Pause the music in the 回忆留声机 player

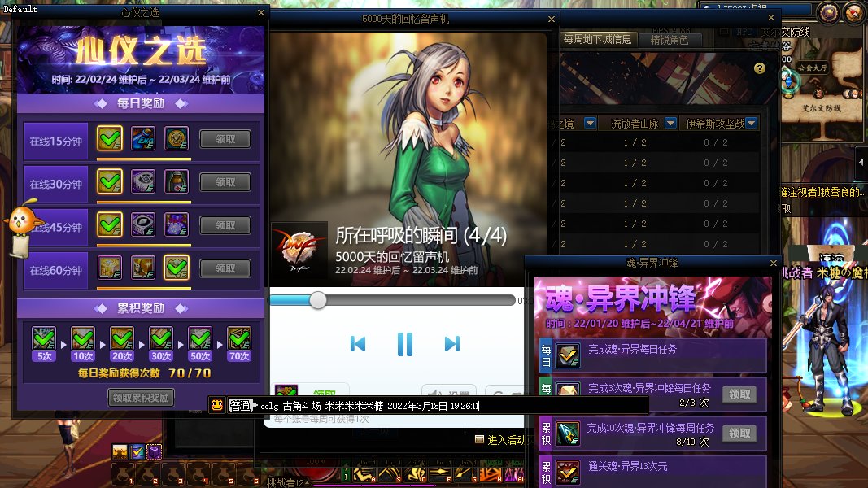404,344
